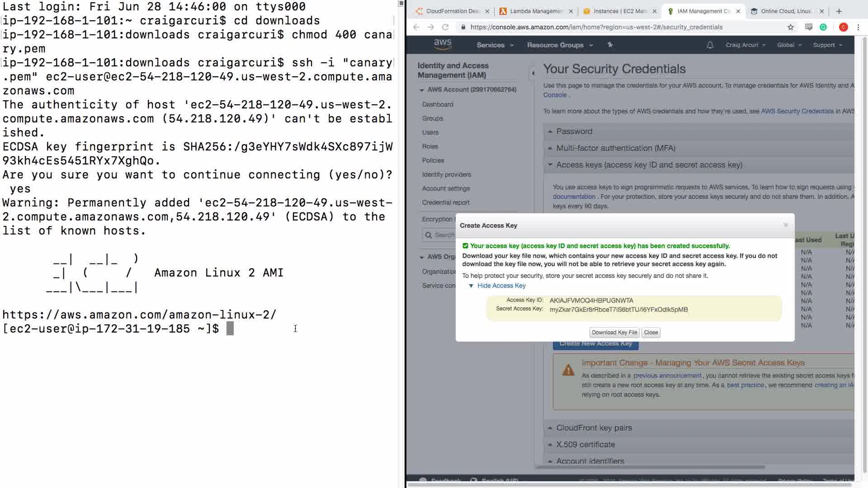
Task: Expand the Password section
Action: coord(574,131)
